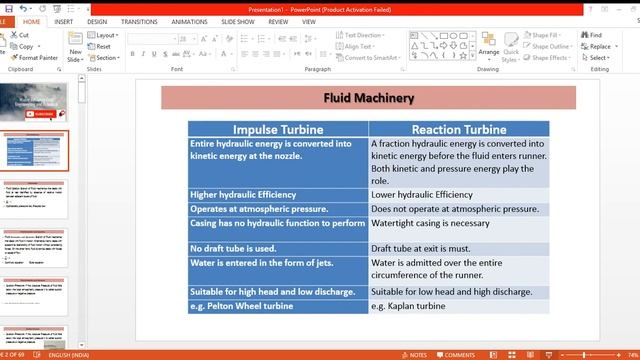
Task: Activate the Format Painter
Action: (34, 58)
